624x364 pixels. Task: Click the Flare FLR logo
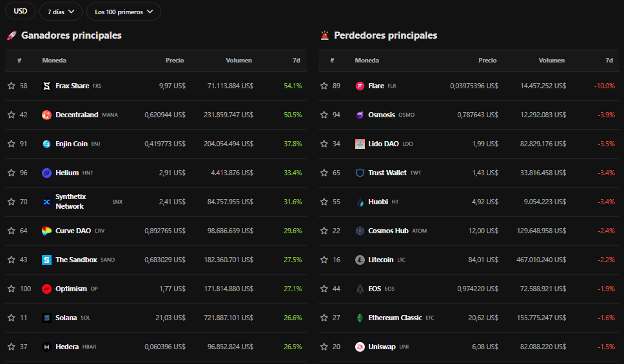[x=360, y=86]
